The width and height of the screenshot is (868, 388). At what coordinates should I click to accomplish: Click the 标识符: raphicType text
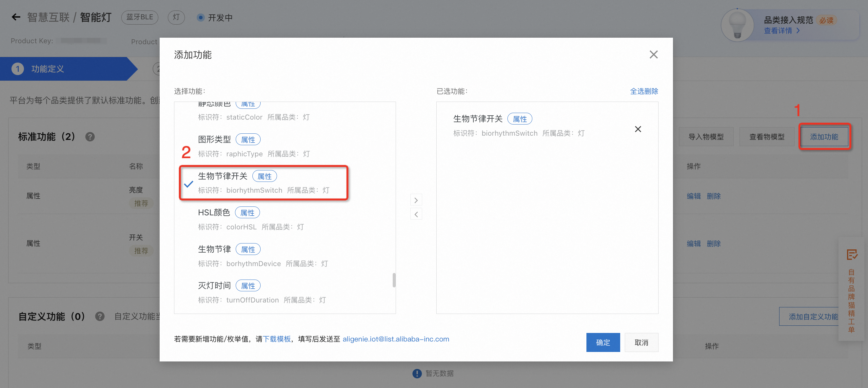pyautogui.click(x=230, y=154)
